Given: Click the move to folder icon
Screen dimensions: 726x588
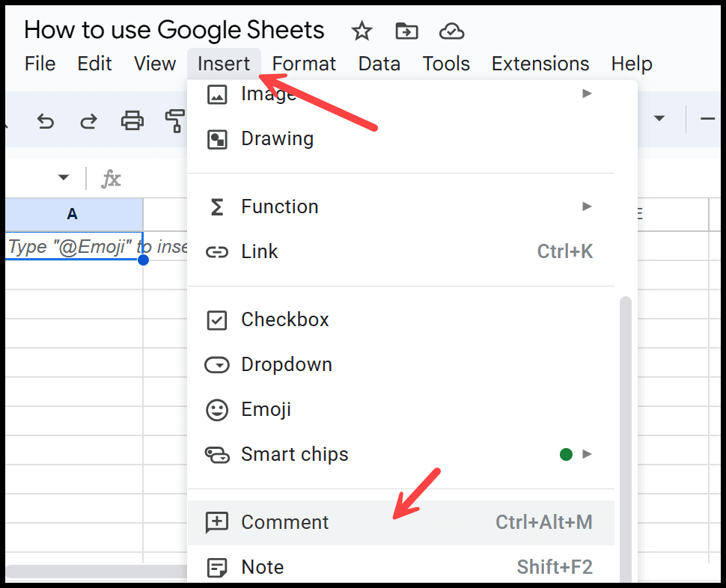Looking at the screenshot, I should pos(406,31).
